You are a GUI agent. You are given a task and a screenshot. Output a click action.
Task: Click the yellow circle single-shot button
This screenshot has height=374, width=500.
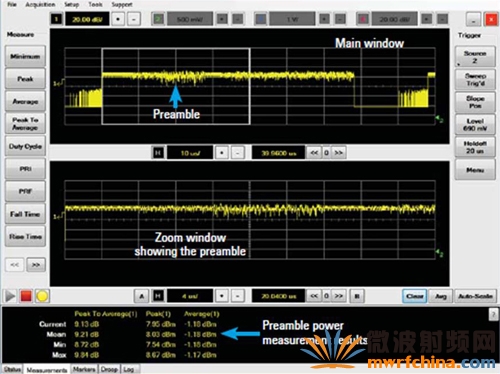pyautogui.click(x=42, y=296)
